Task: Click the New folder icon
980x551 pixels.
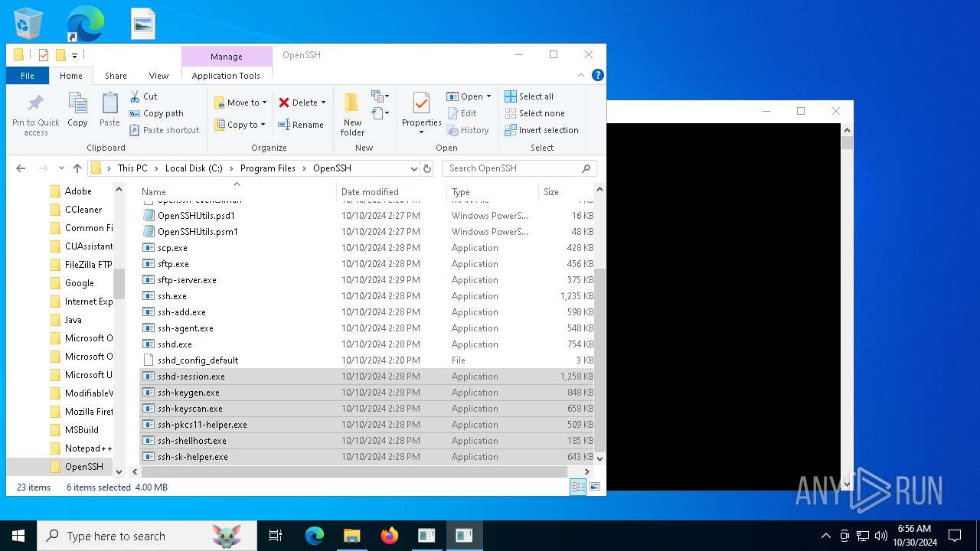Action: click(x=352, y=114)
